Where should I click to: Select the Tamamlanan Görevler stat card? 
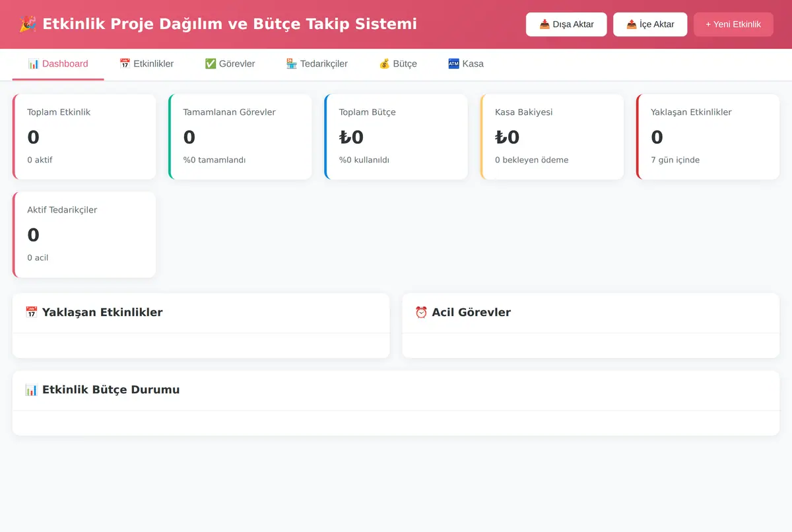(240, 137)
